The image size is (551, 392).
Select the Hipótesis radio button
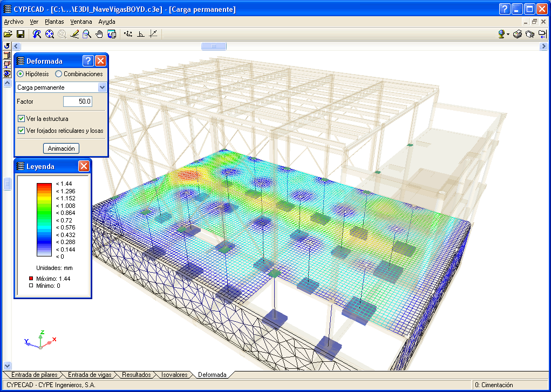(x=21, y=74)
